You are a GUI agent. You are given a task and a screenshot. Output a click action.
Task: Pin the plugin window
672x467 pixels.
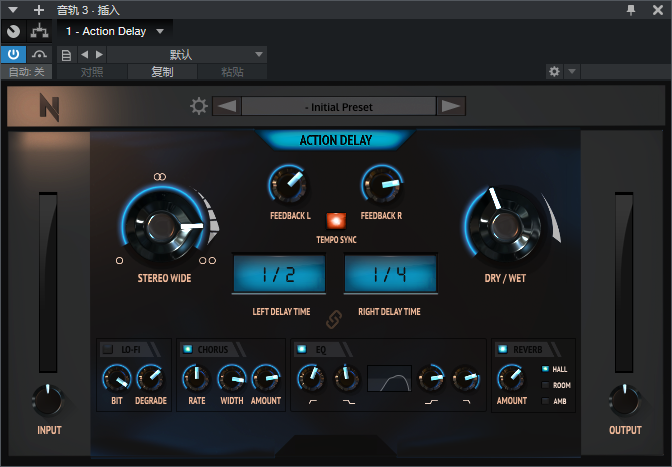coord(630,9)
